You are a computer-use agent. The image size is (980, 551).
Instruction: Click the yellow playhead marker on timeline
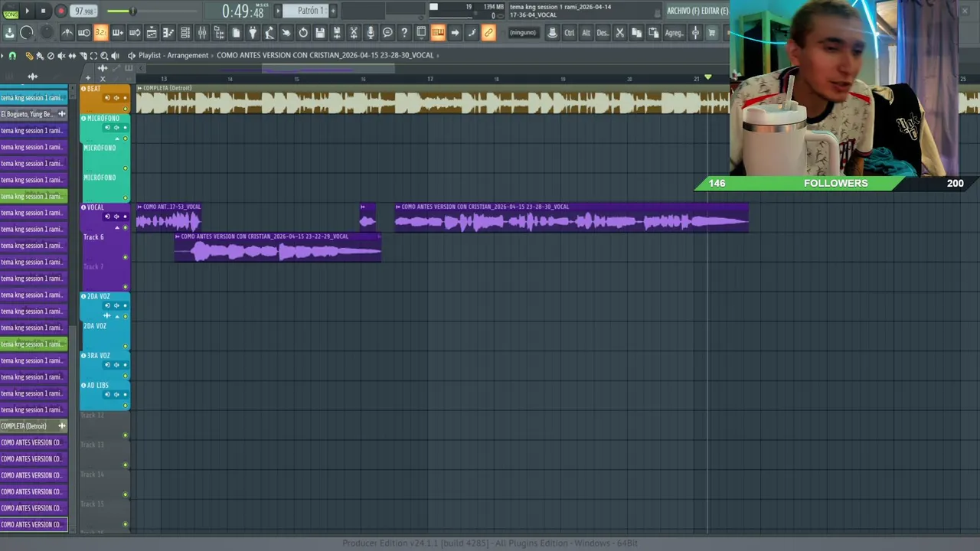(707, 78)
